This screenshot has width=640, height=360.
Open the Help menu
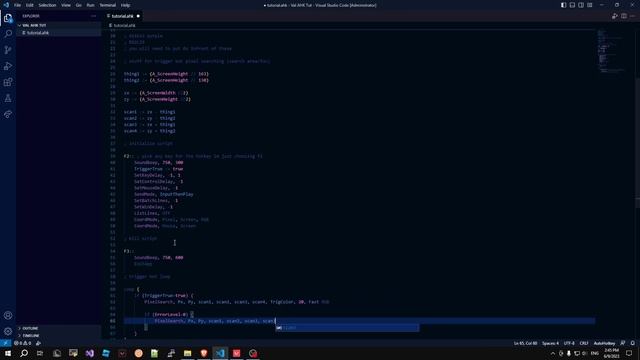tap(125, 5)
